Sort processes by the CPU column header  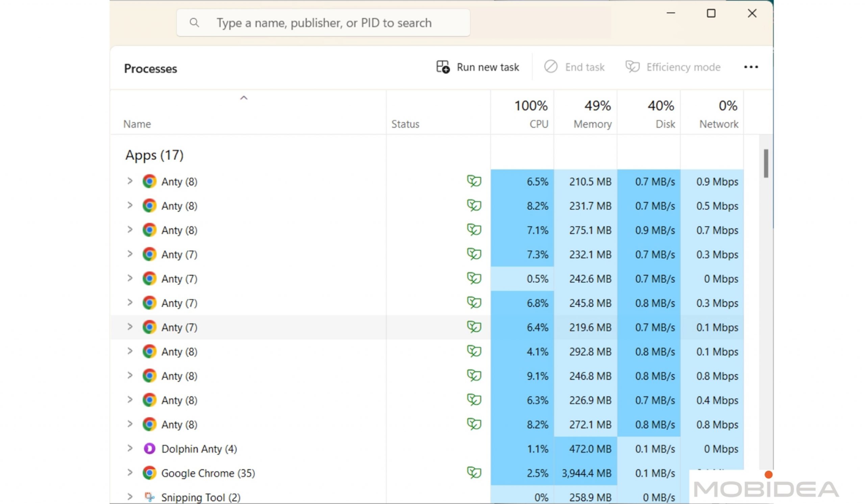[522, 112]
